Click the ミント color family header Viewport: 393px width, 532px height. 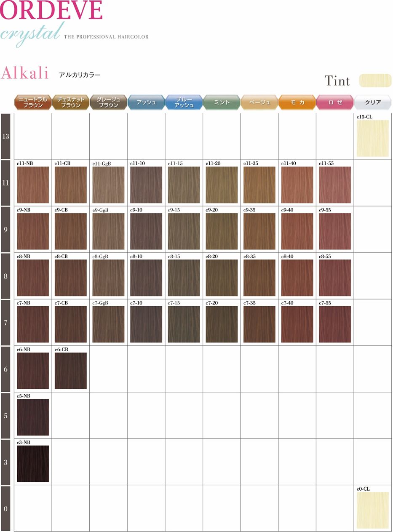222,102
